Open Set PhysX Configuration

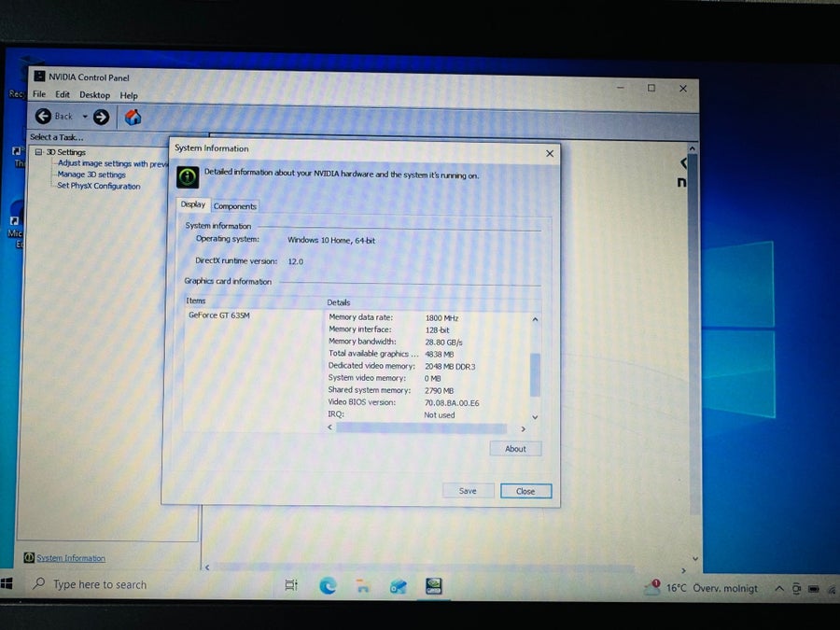[99, 186]
